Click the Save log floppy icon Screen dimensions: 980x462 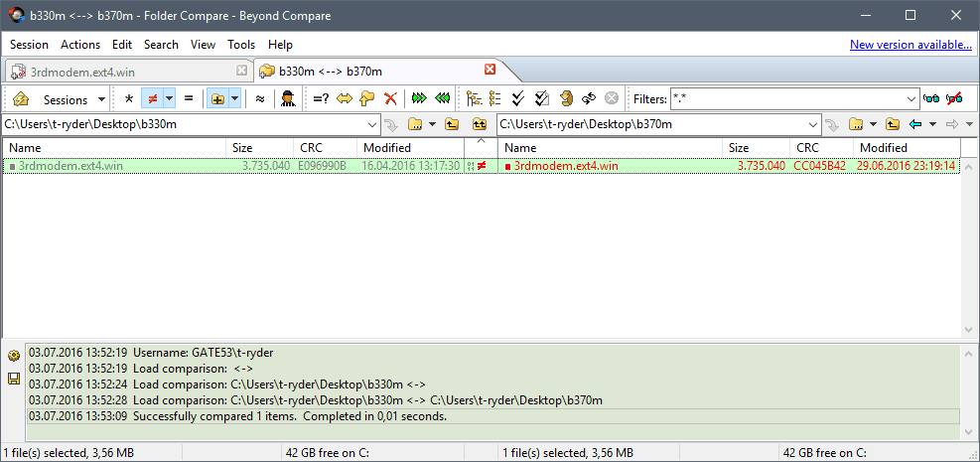pyautogui.click(x=13, y=378)
